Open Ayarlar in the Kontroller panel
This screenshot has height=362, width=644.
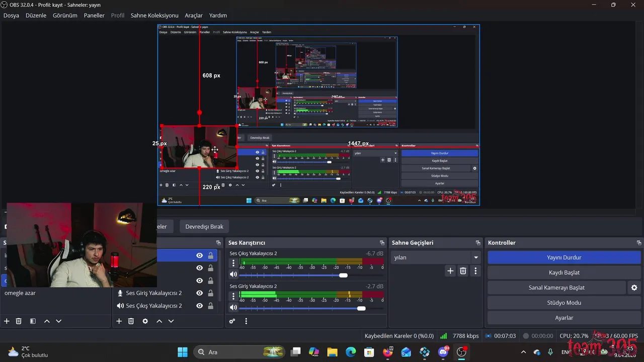click(x=564, y=318)
